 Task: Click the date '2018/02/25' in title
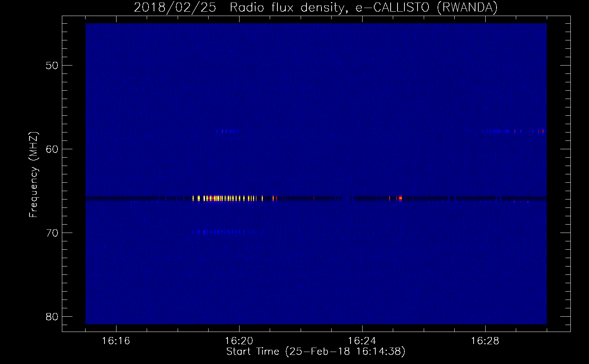(x=175, y=7)
